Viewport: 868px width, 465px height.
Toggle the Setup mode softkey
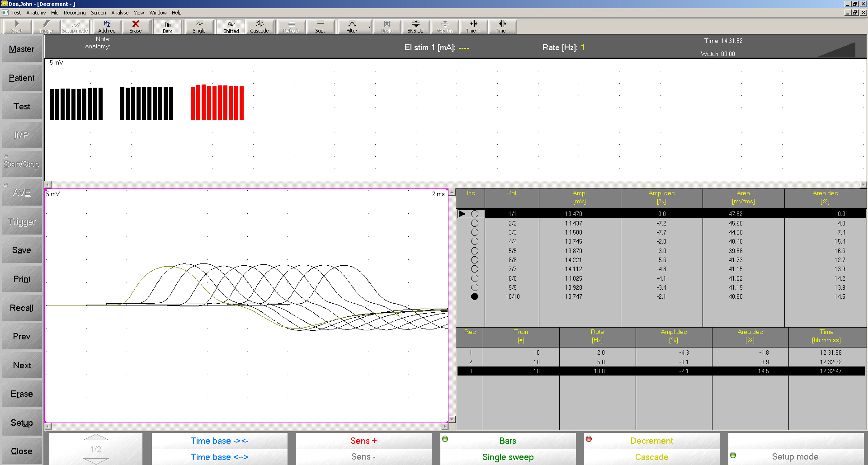[795, 457]
